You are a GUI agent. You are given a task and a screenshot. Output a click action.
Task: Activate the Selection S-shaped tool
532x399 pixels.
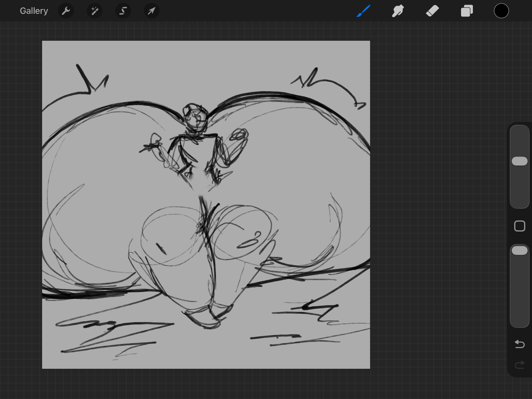123,11
